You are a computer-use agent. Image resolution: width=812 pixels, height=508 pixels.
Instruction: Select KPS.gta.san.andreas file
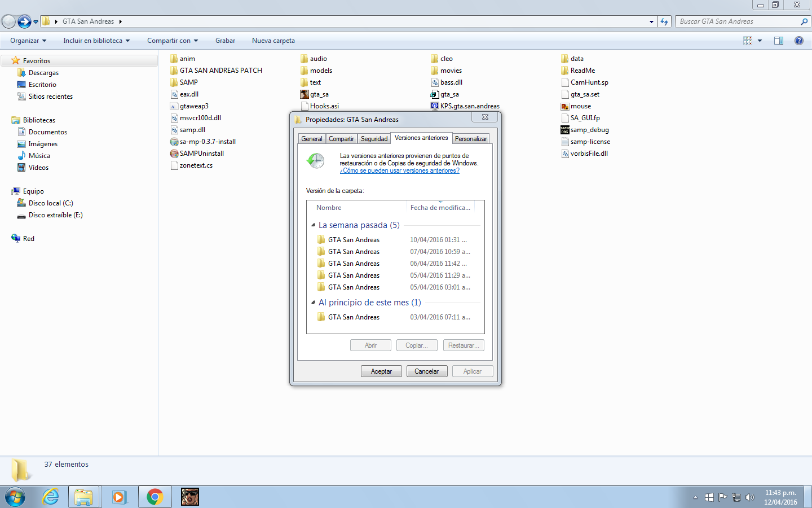(465, 106)
